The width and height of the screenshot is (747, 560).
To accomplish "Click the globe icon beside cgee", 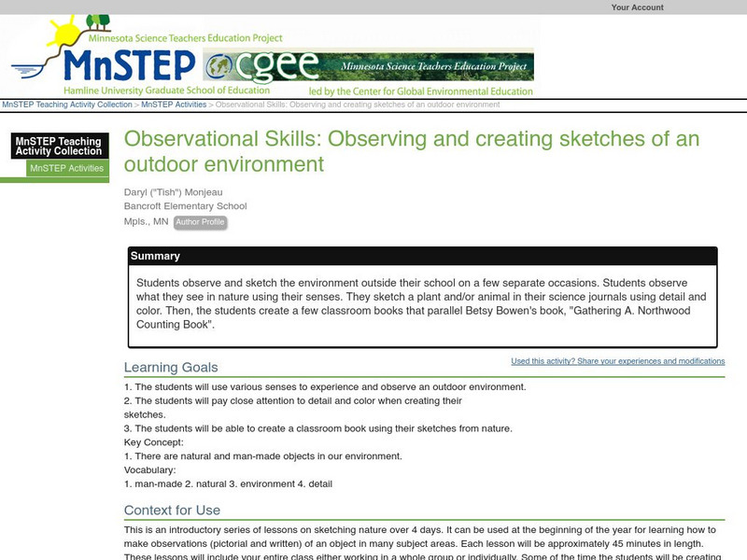I will click(218, 67).
